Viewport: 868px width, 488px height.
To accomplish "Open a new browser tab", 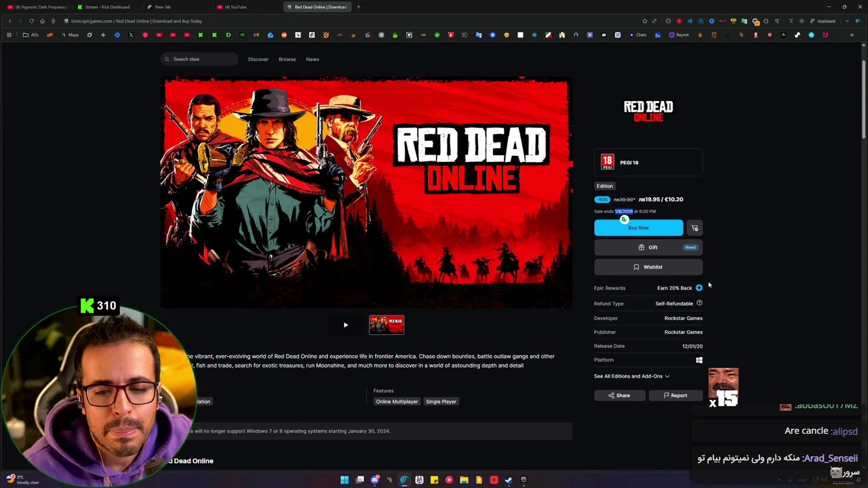I will (x=359, y=7).
